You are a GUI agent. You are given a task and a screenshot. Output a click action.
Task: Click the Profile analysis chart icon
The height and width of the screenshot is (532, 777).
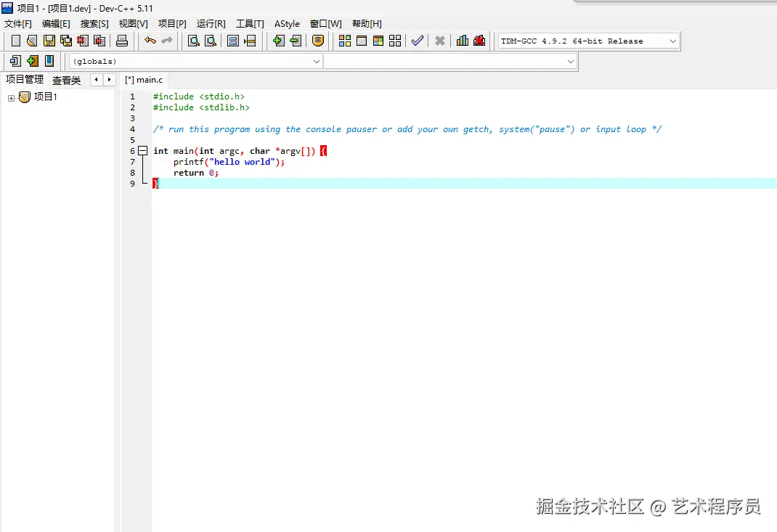463,41
